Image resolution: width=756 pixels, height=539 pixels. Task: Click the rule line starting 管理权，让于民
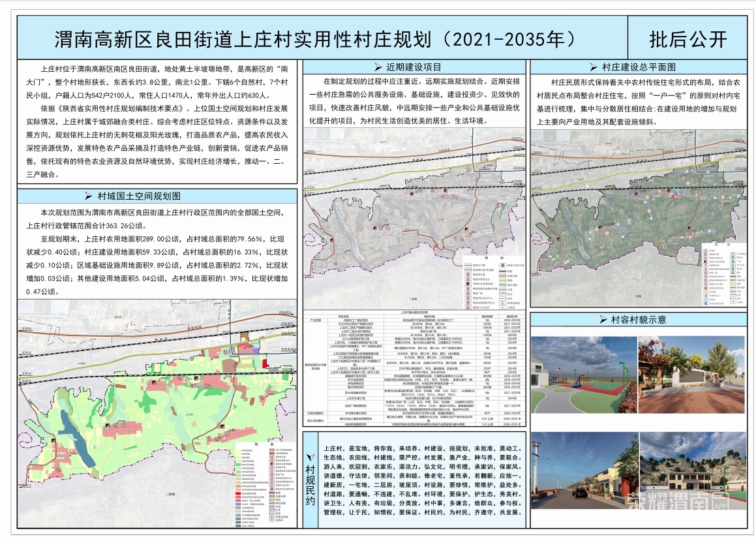pyautogui.click(x=423, y=513)
